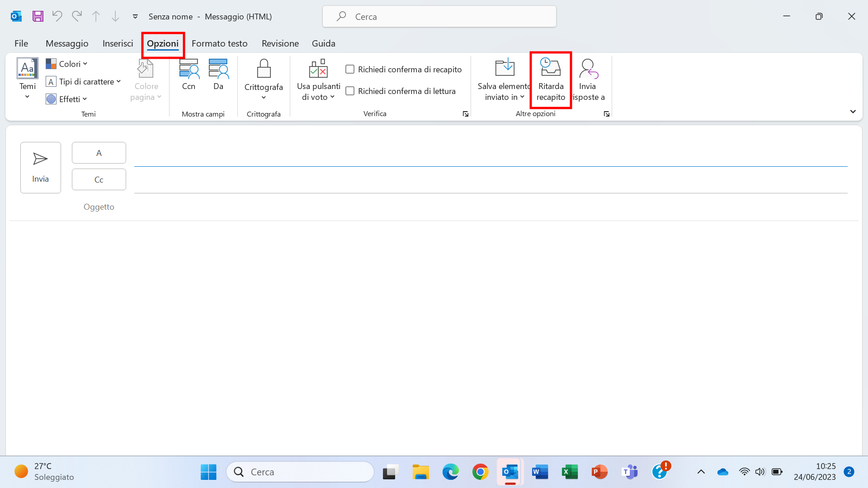Enable Richiedi conferma di lettura
This screenshot has height=488, width=868.
click(349, 91)
